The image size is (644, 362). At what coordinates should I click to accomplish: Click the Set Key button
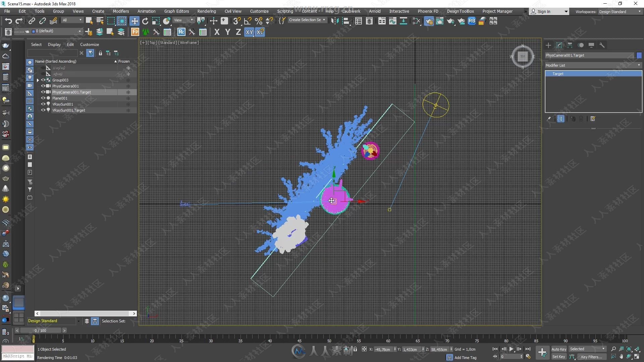pos(559,357)
